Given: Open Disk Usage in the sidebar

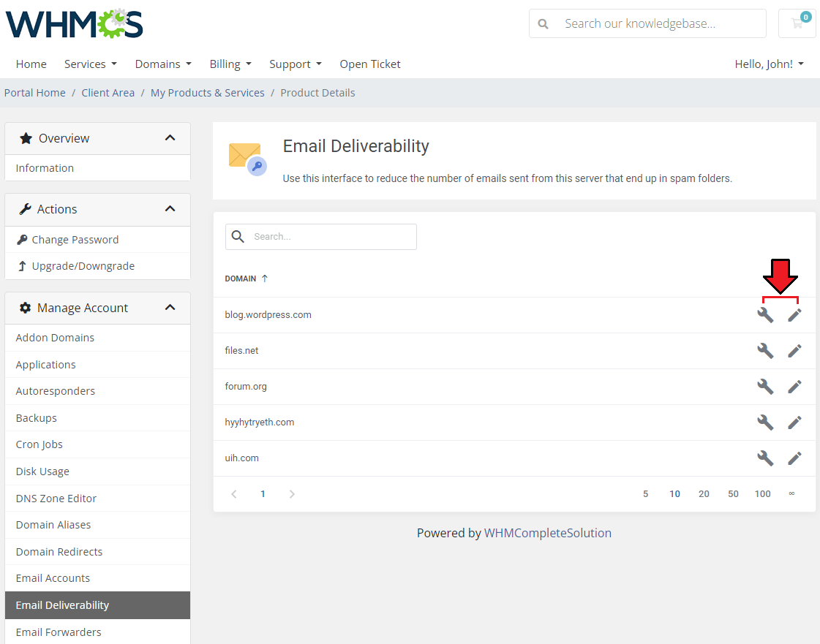Looking at the screenshot, I should (x=98, y=471).
